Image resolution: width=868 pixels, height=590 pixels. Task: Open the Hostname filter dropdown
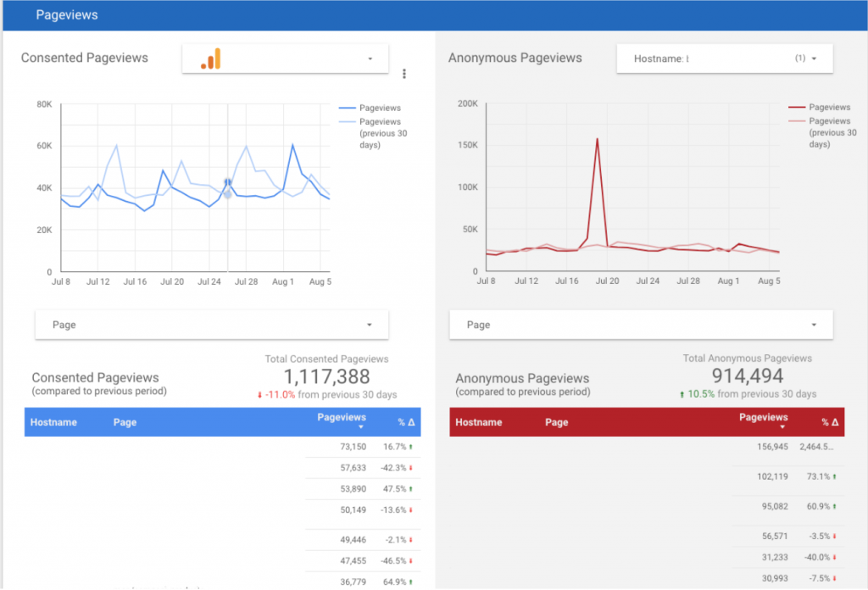pos(813,58)
